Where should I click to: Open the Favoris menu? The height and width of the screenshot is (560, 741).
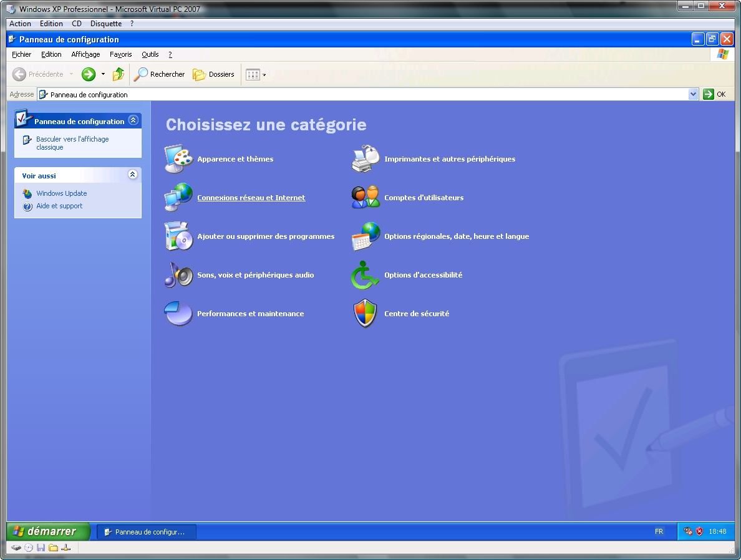click(120, 54)
